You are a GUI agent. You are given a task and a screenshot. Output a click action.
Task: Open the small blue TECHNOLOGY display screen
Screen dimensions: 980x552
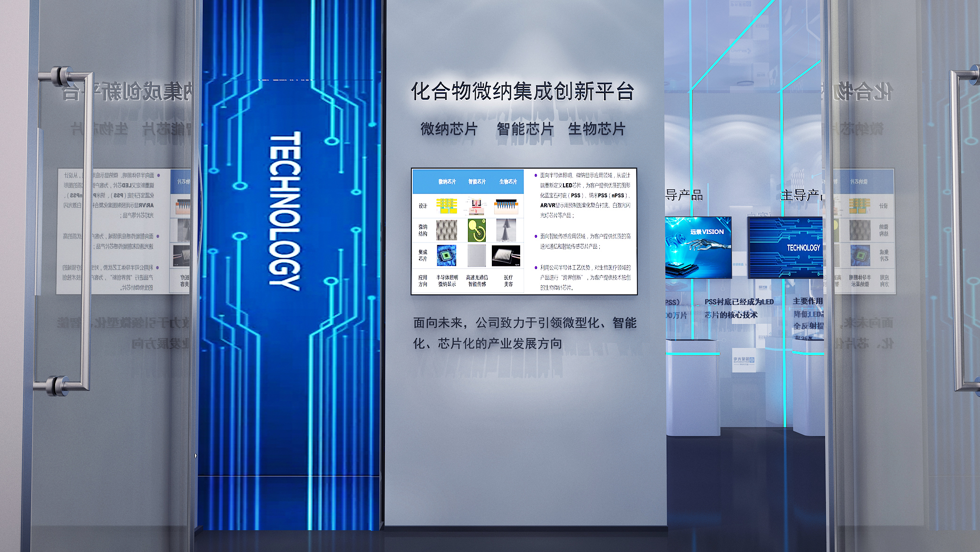click(785, 247)
